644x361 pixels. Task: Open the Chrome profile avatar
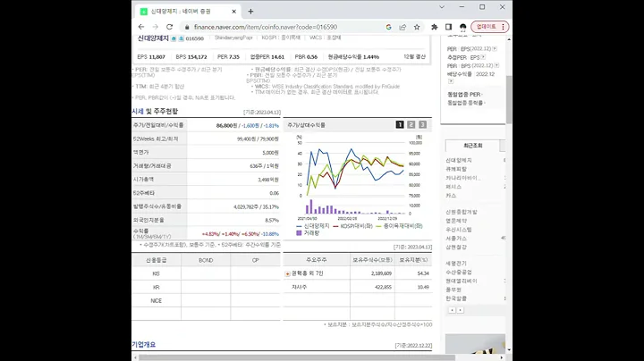tap(463, 27)
